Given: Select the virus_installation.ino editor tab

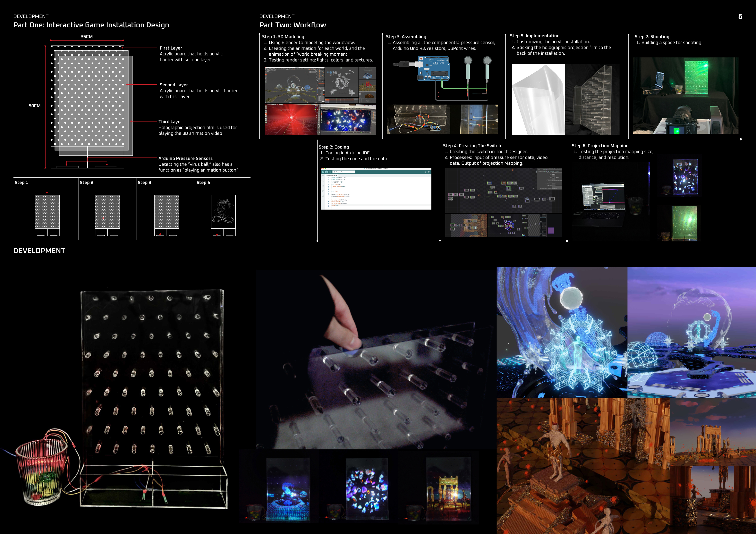Looking at the screenshot, I should point(332,175).
